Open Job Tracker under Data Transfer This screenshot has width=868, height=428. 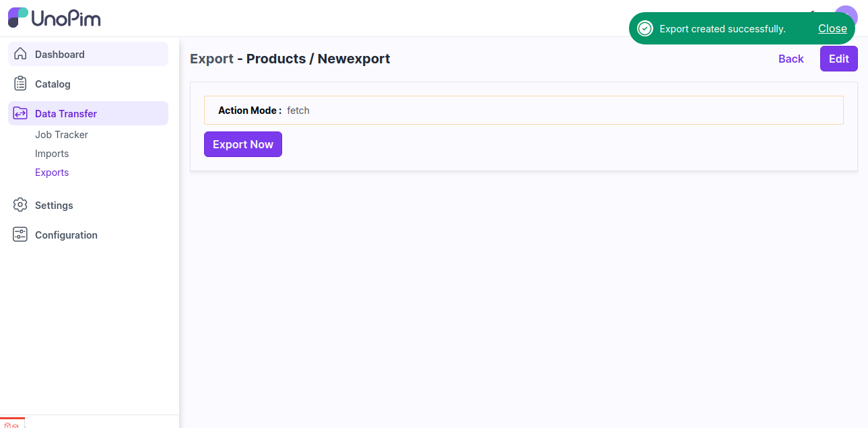tap(61, 135)
